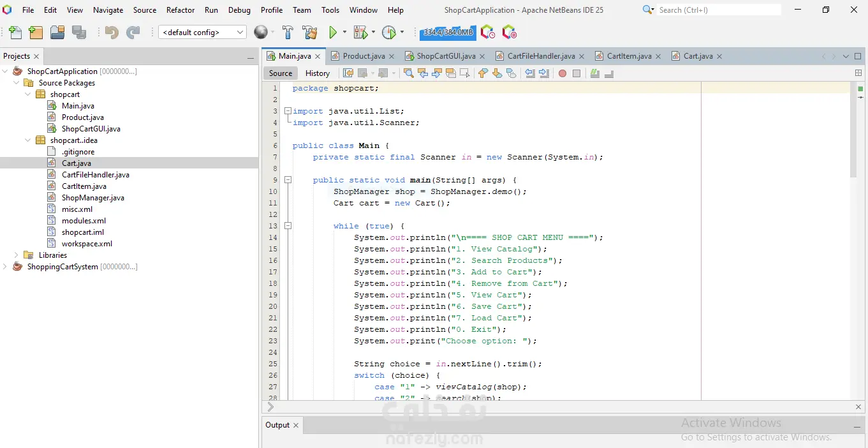The width and height of the screenshot is (868, 448).
Task: Click Find Selection magnifier in editor toolbar
Action: (x=409, y=73)
